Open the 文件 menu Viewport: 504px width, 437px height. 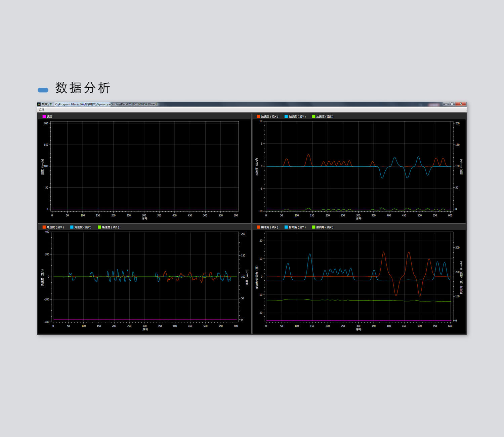(42, 110)
